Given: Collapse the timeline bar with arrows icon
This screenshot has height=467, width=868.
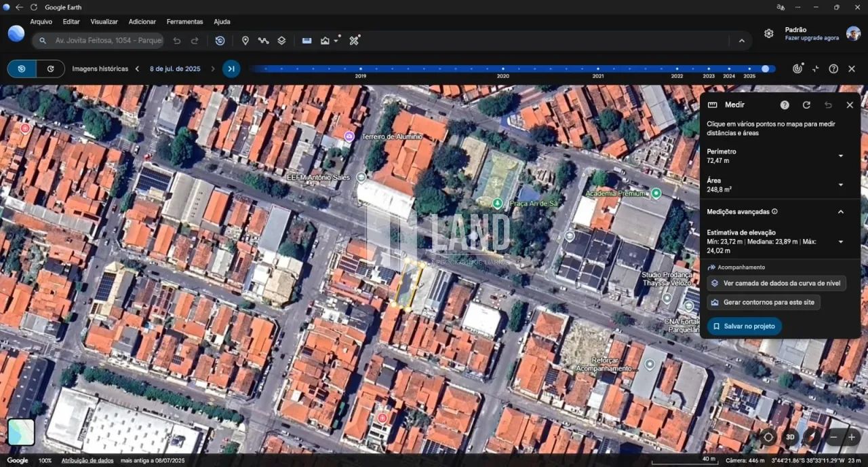Looking at the screenshot, I should (816, 69).
